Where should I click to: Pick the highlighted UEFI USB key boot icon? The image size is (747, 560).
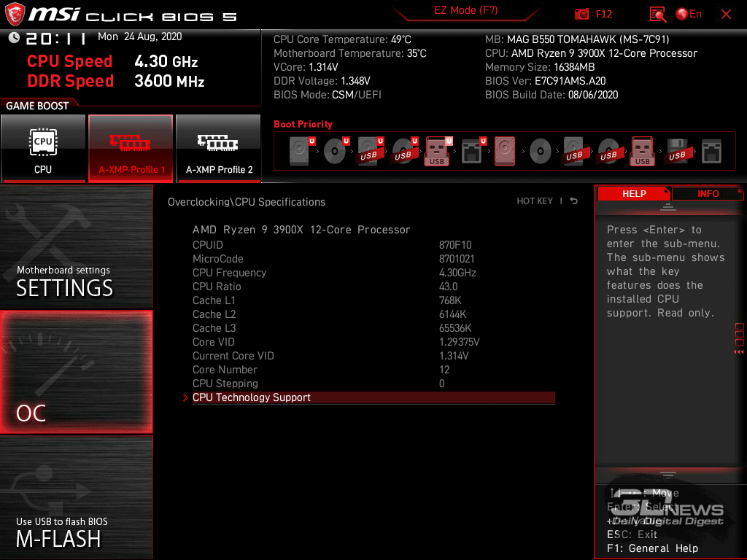click(x=438, y=151)
